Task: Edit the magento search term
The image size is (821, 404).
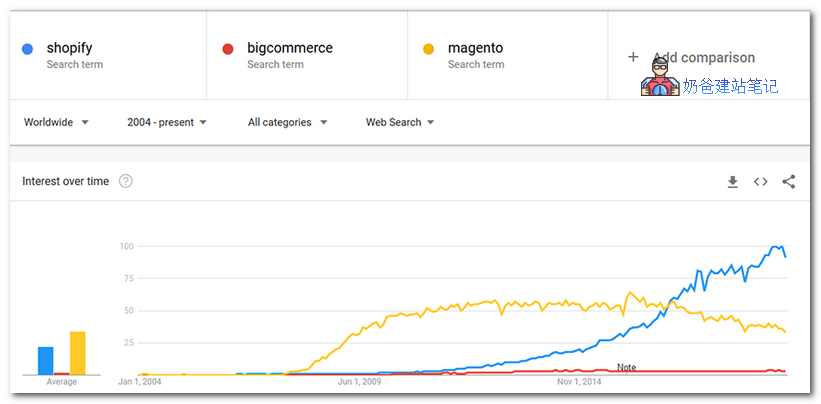Action: [x=475, y=48]
